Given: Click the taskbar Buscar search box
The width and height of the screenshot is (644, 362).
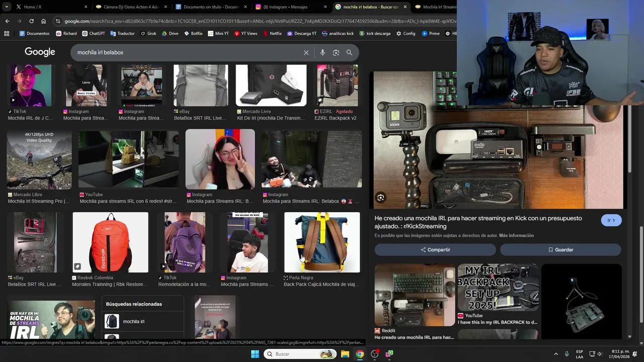Looking at the screenshot, I should click(300, 354).
